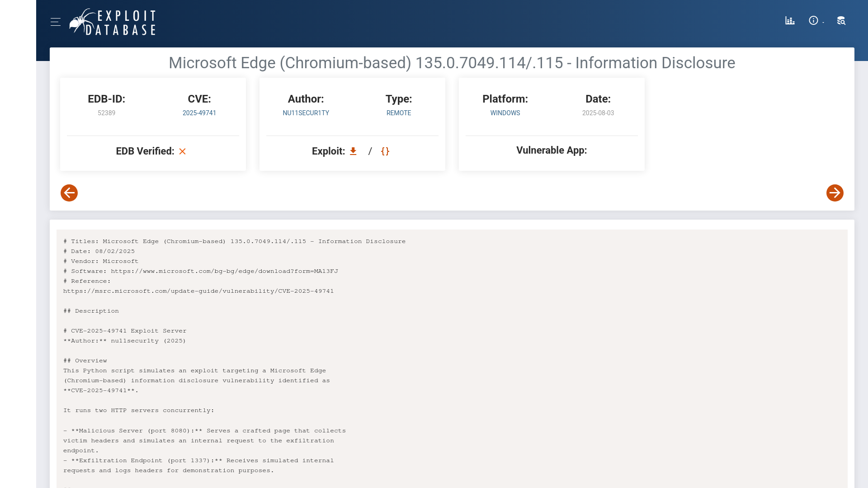Open the WINDOWS platform link
Image resolution: width=868 pixels, height=488 pixels.
coord(505,113)
